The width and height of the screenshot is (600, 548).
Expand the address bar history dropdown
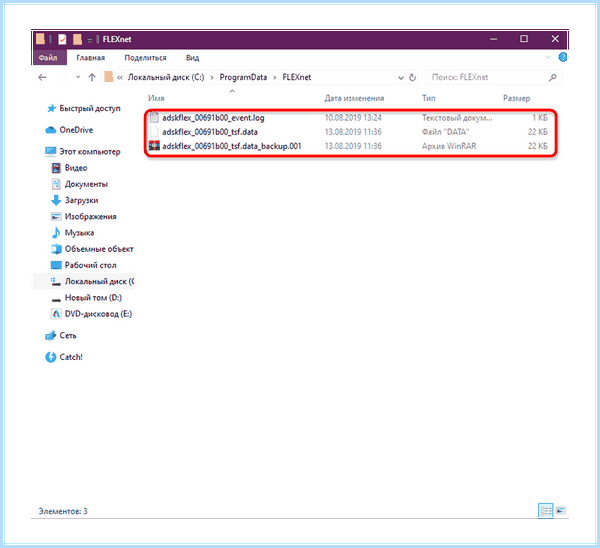tap(401, 78)
